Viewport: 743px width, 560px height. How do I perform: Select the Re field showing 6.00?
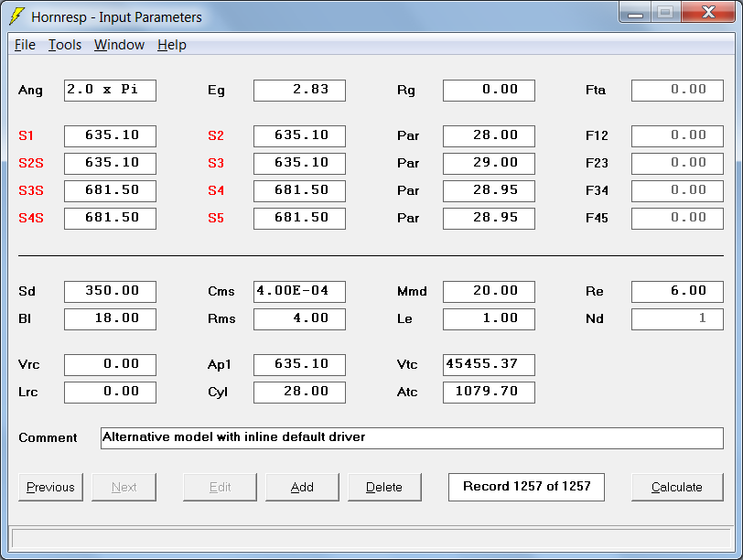click(x=678, y=292)
